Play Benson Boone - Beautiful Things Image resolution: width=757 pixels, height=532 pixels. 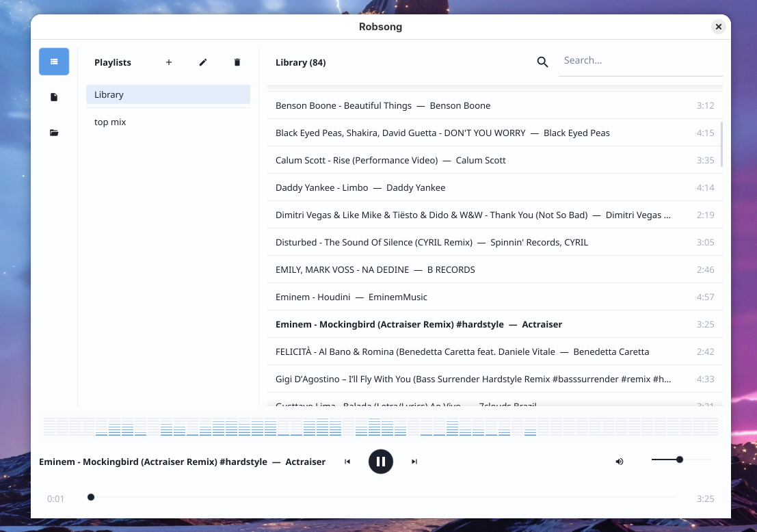(495, 106)
